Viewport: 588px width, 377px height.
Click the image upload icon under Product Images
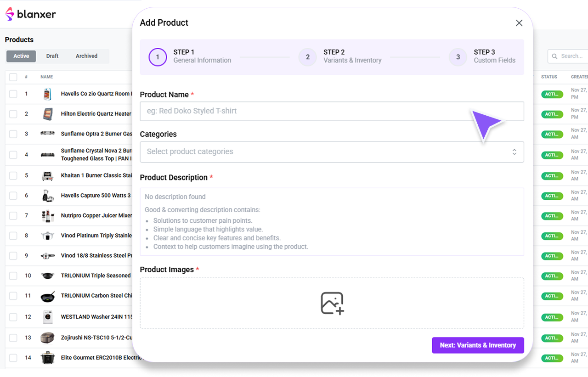pyautogui.click(x=332, y=303)
